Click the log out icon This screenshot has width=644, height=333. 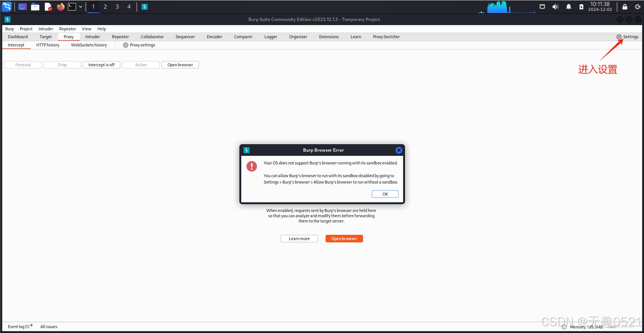click(x=638, y=7)
